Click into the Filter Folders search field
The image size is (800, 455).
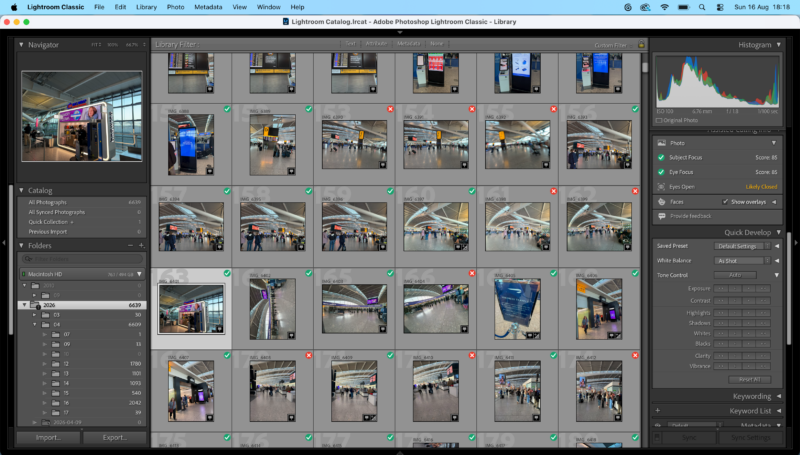point(82,259)
